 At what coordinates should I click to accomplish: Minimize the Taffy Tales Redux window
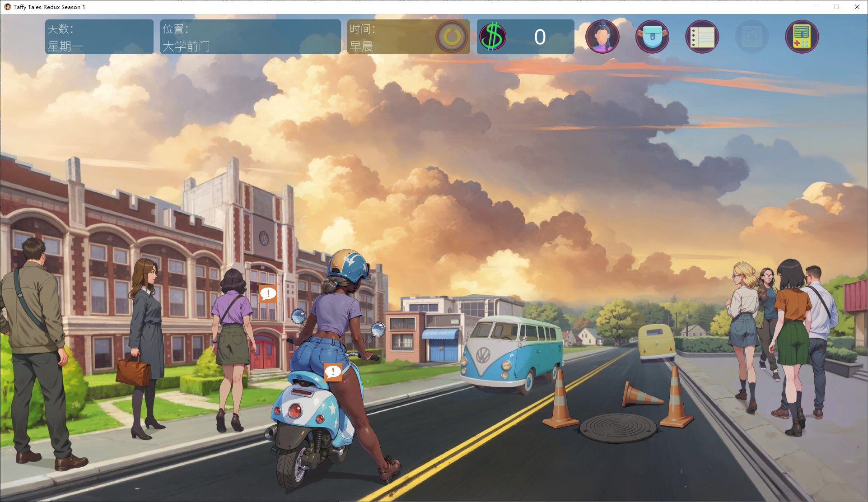(x=816, y=7)
